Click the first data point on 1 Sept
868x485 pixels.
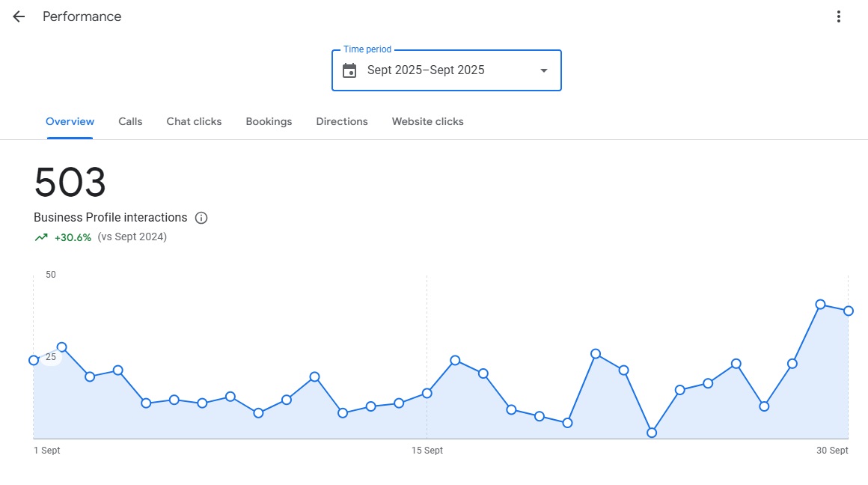34,360
